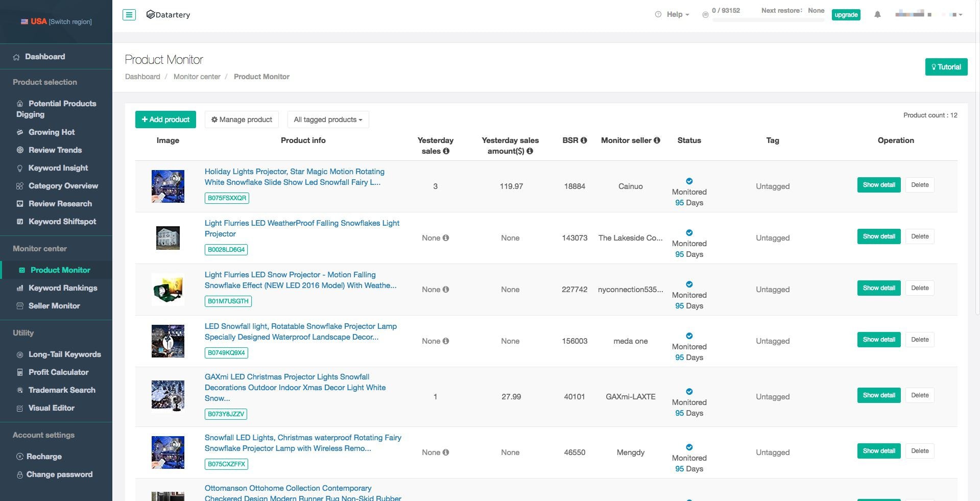
Task: Click the credits usage progress bar
Action: point(768,20)
